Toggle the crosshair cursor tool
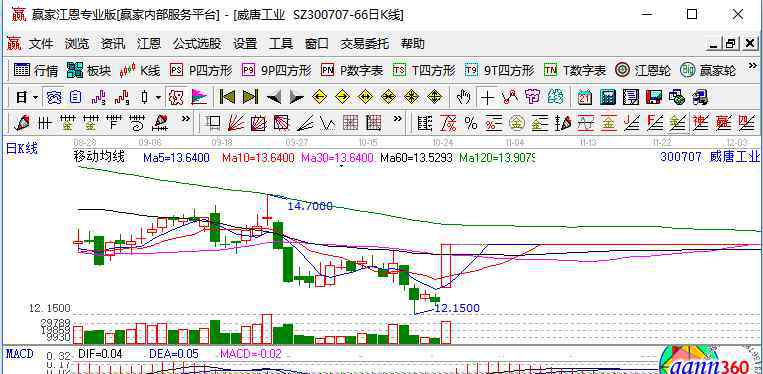Image resolution: width=763 pixels, height=374 pixels. (487, 98)
